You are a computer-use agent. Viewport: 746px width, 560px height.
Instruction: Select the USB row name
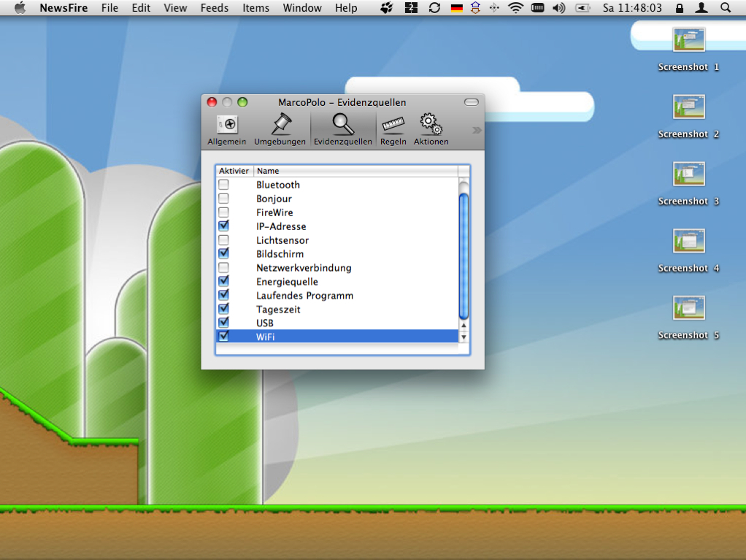264,323
